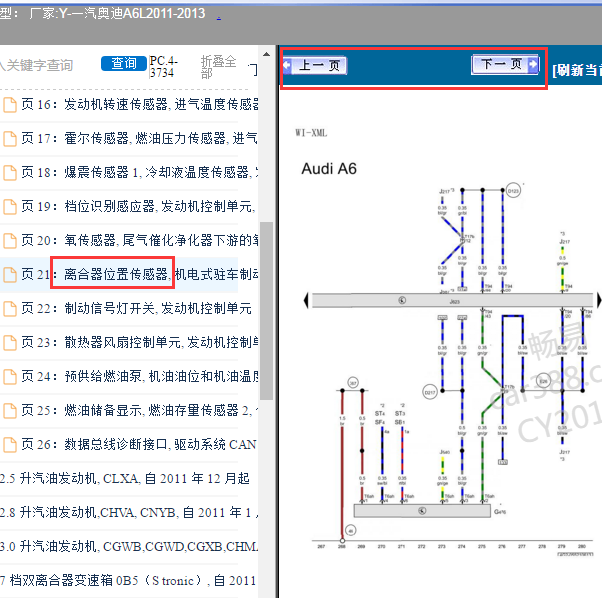Expand 3.0 升汽油发动机 CGWB section
The height and width of the screenshot is (598, 602).
coord(129,546)
